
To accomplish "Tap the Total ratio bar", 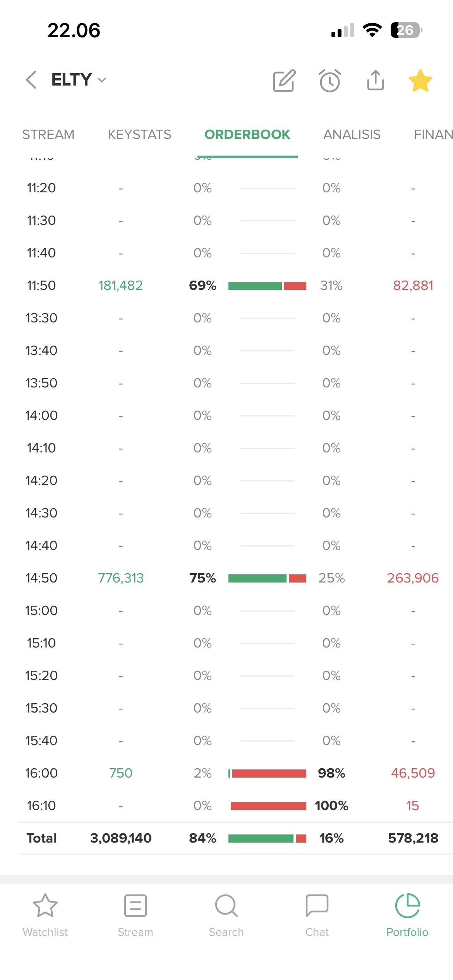I will coord(267,838).
